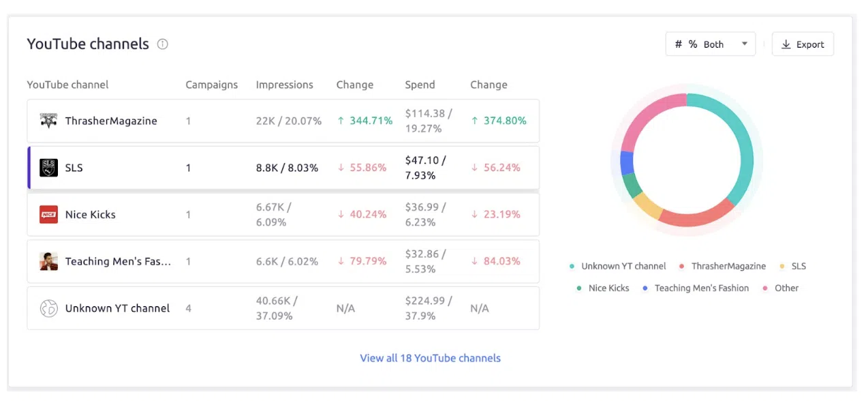Expand the dropdown arrow next to Both
The image size is (868, 401).
745,44
